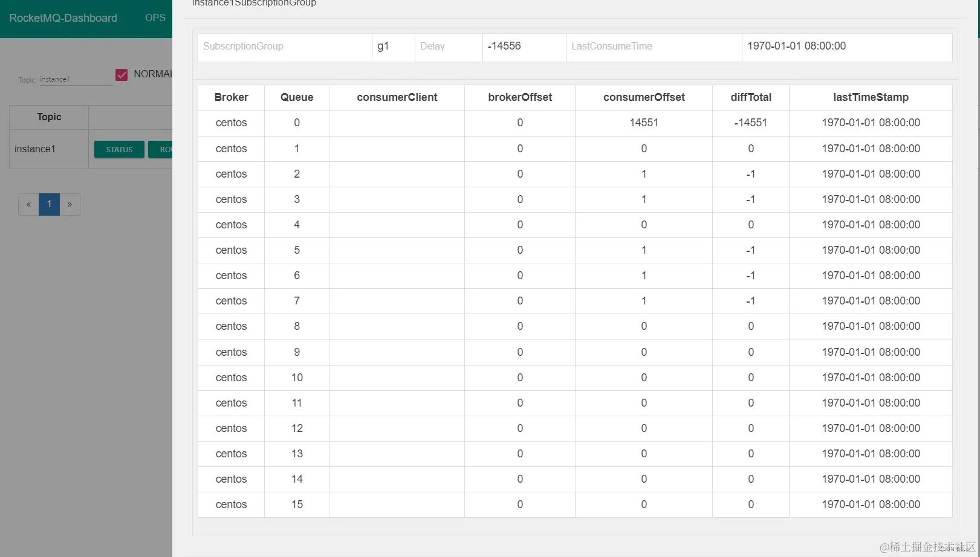Select consumerOffset 1 in queue 6 row

tap(644, 275)
